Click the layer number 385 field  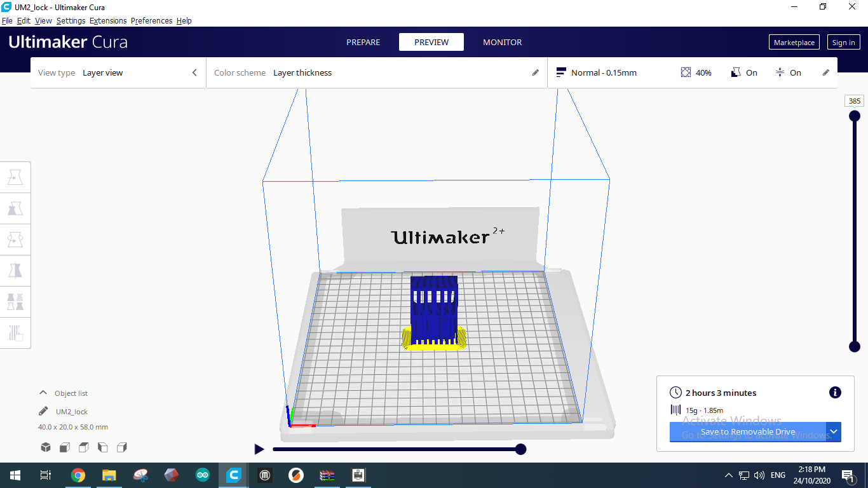(x=855, y=101)
